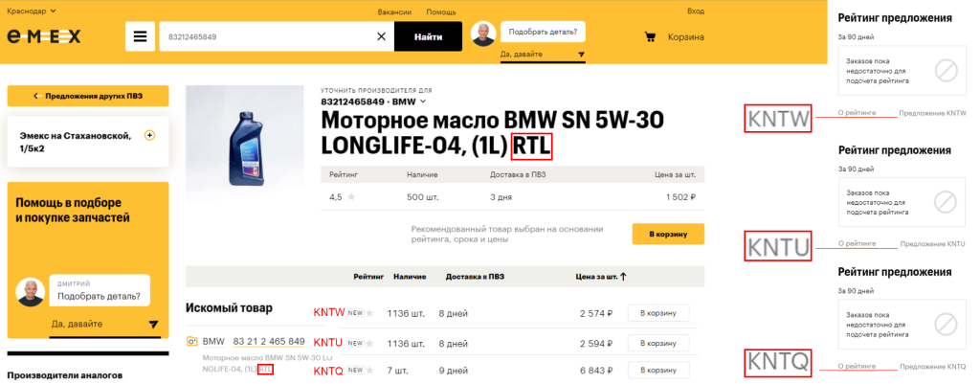Viewport: 980px width, 384px height.
Task: Click the О рейтинге link for KNTU
Action: pos(857,243)
